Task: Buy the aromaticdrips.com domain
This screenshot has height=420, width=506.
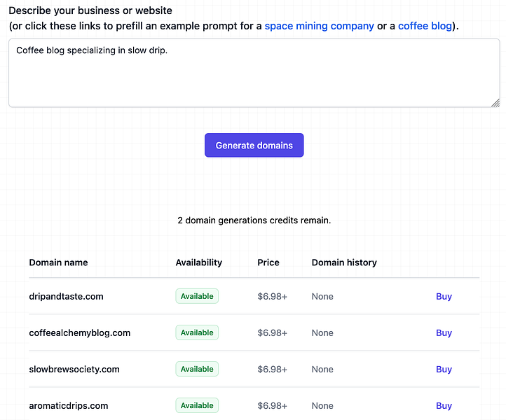Action: point(444,405)
